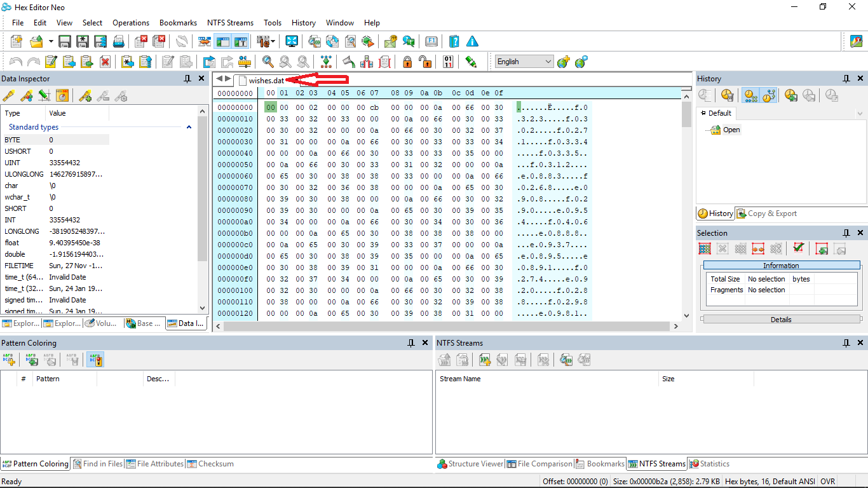This screenshot has width=868, height=488.
Task: Click the tab scroll left arrow near wishes.dat
Action: [220, 79]
